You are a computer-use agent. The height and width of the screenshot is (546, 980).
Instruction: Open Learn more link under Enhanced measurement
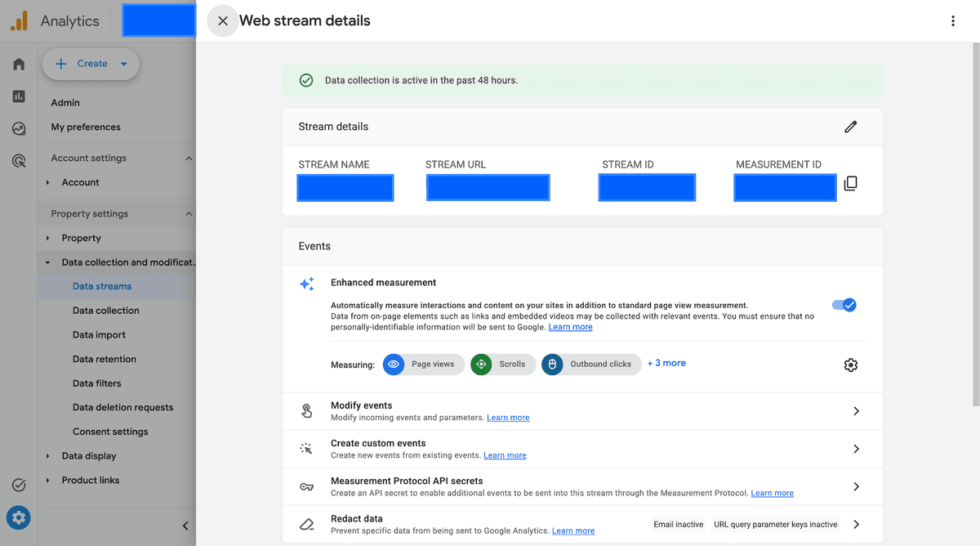pyautogui.click(x=570, y=327)
